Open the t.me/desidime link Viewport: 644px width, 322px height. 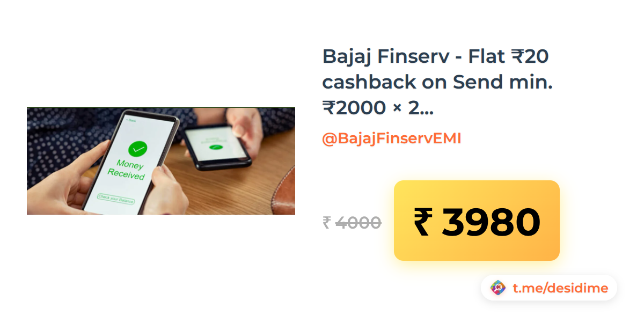(x=560, y=288)
